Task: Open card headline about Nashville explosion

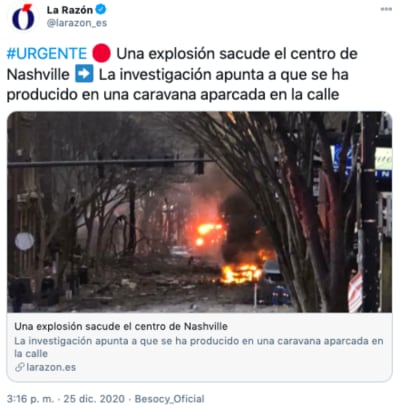Action: point(121,326)
